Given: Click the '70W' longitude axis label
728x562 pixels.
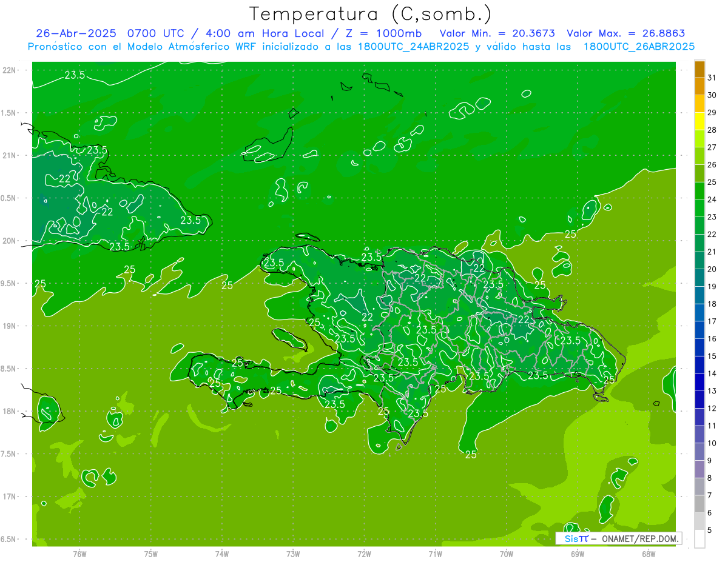Looking at the screenshot, I should pos(507,554).
